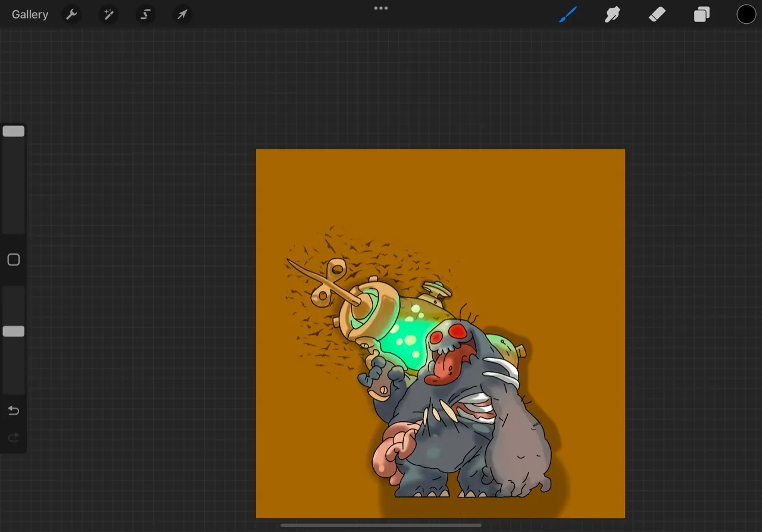Open the Adjustments magic wand menu
Viewport: 762px width, 532px height.
[x=108, y=15]
